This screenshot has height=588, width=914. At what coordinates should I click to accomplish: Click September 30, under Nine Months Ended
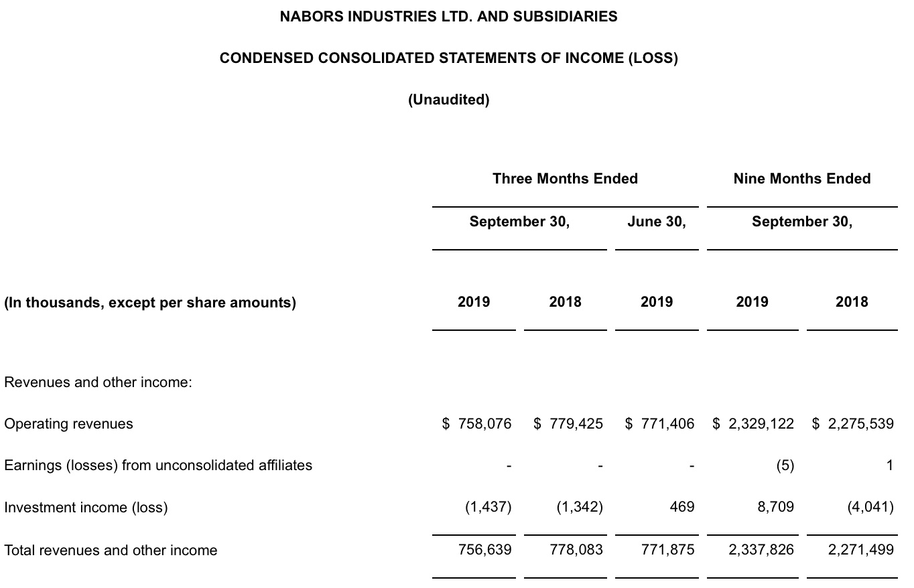802,222
